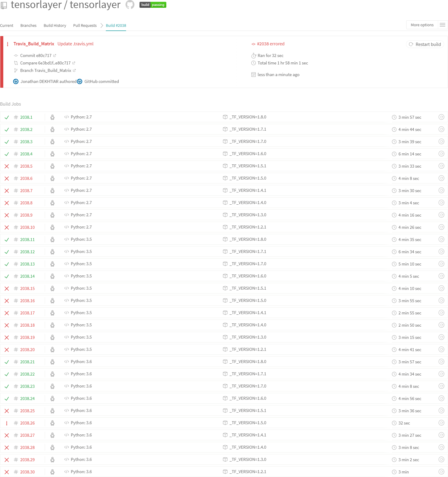Screen dimensions: 448x477
Task: Click the environment box icon for job 2038.12
Action: 225,251
